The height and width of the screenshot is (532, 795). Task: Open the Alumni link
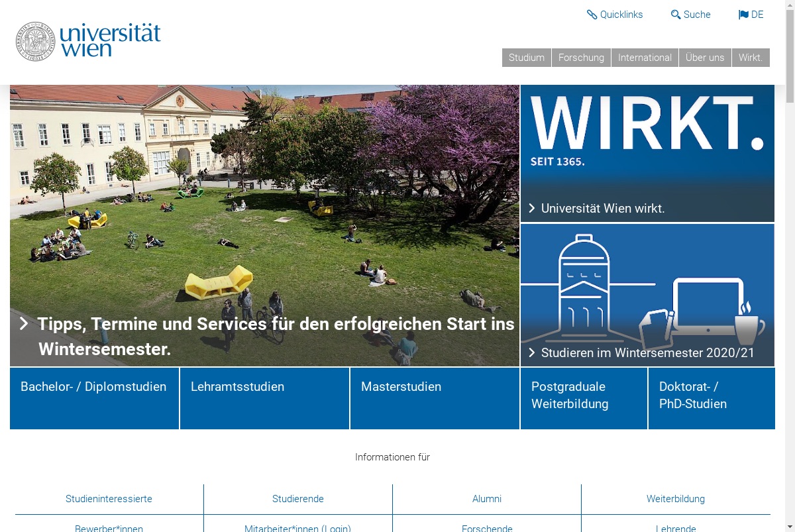(x=487, y=499)
